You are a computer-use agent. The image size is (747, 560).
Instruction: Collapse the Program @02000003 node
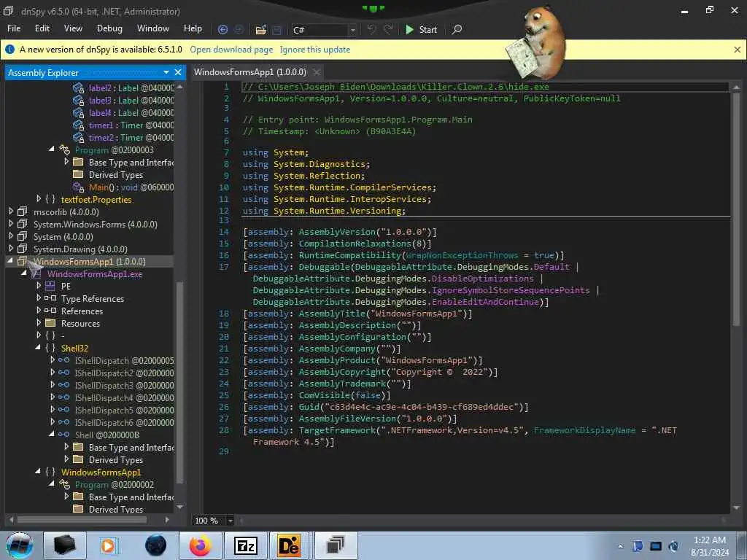point(52,149)
